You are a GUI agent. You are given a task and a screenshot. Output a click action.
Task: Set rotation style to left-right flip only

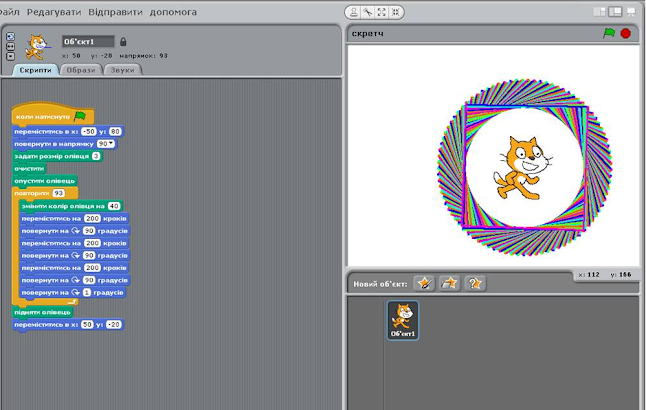tap(10, 47)
